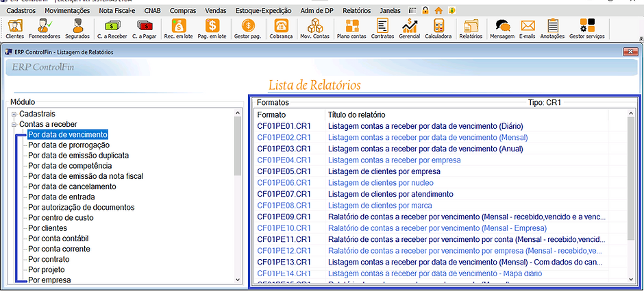
Task: Select Por autorização de documentos
Action: [81, 208]
